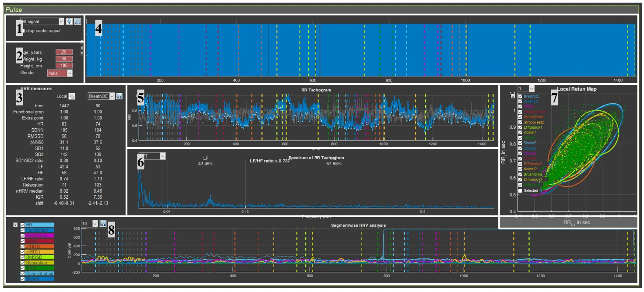Click the copy icon next to Local
The image size is (644, 292).
click(72, 96)
